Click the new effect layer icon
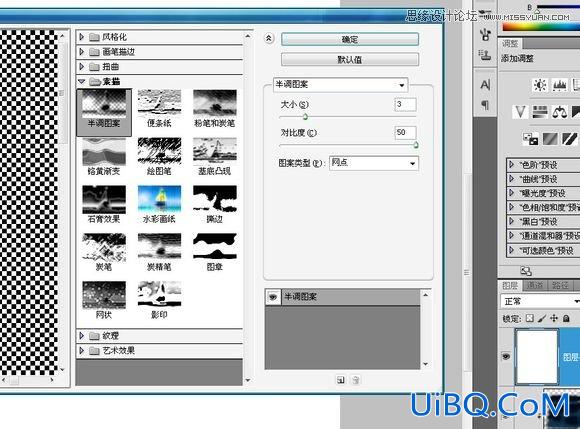The height and width of the screenshot is (429, 580). pos(340,380)
